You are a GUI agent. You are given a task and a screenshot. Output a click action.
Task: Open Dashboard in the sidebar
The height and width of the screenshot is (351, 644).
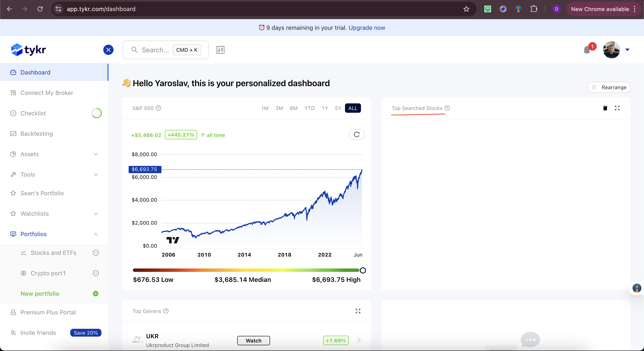pos(54,72)
